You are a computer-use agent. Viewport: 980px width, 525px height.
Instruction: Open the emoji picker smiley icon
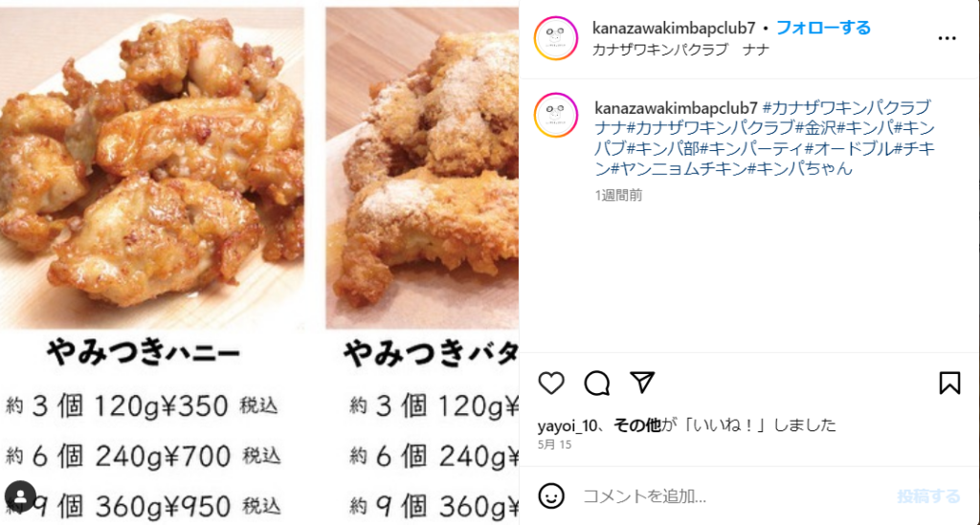coord(551,496)
